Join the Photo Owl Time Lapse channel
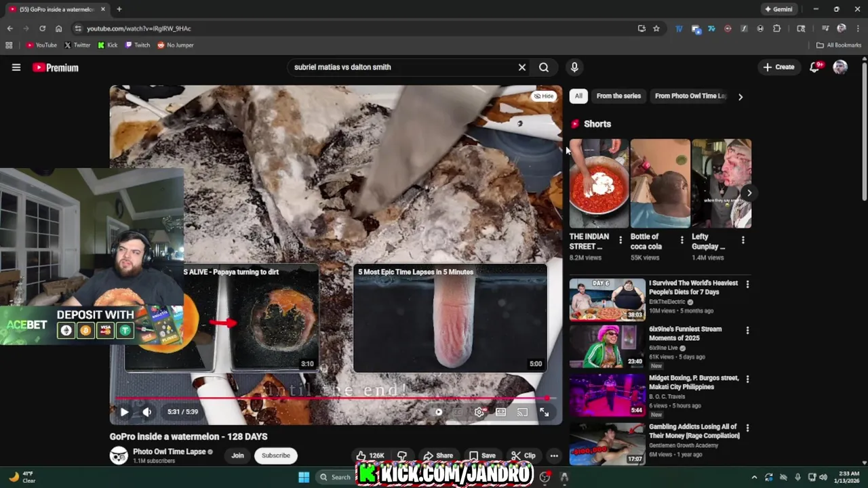This screenshot has height=488, width=868. click(237, 455)
